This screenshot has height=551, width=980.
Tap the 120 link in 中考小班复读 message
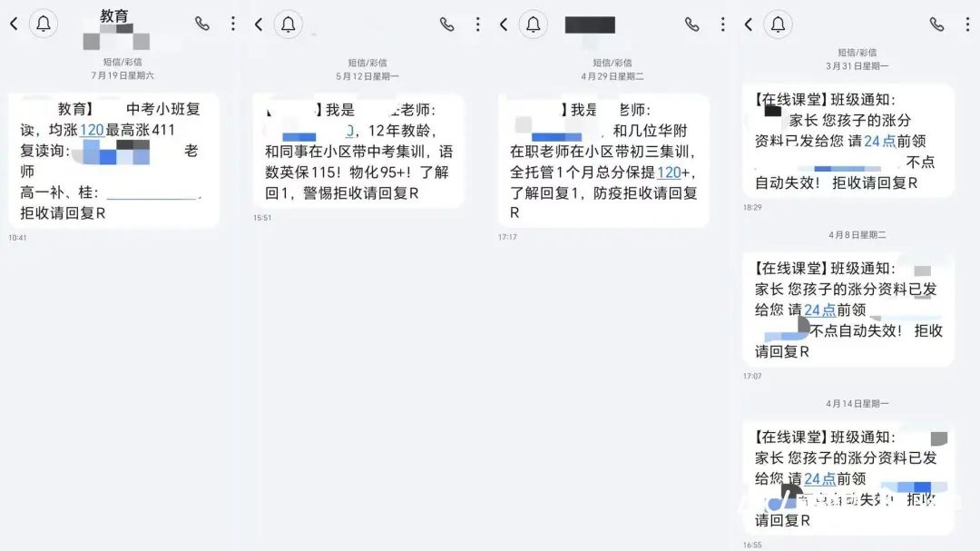click(x=92, y=130)
